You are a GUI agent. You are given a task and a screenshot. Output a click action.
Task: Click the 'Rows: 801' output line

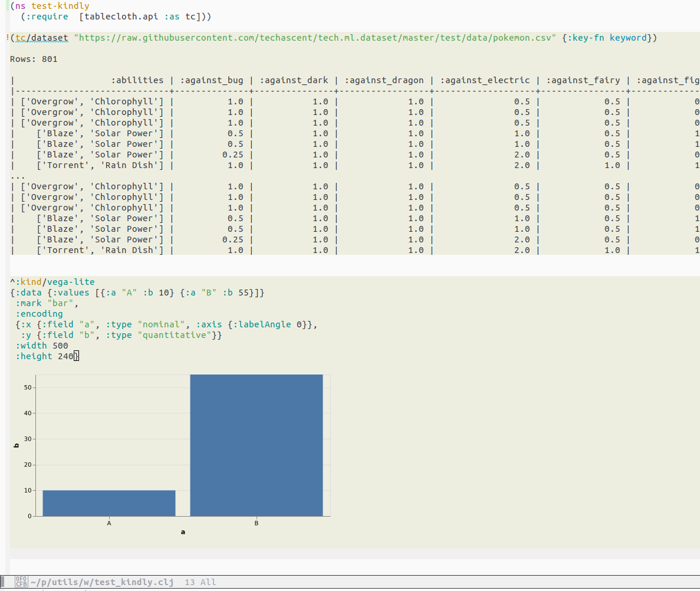pyautogui.click(x=34, y=59)
